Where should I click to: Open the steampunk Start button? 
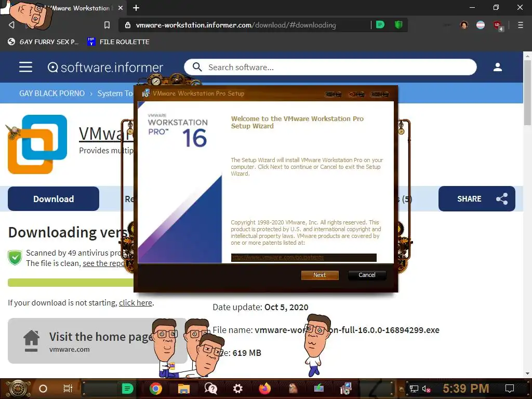click(18, 389)
